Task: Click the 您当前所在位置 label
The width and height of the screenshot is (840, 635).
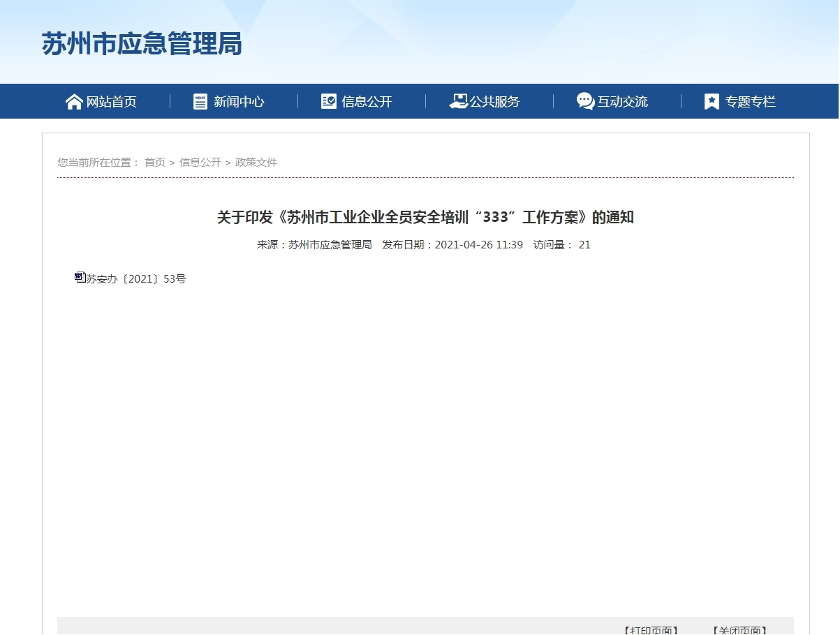Action: pos(98,163)
